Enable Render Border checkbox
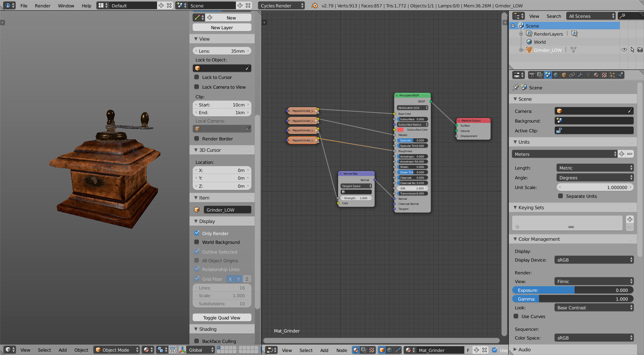The image size is (644, 355). [197, 139]
